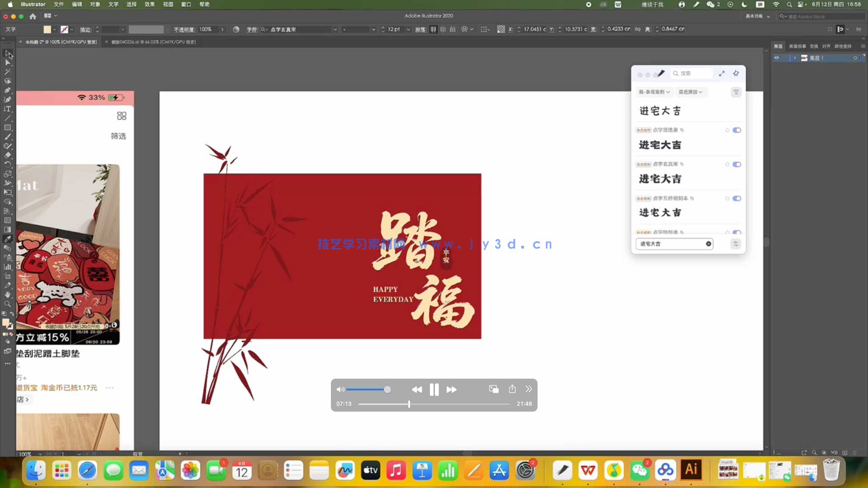Click the align-center paragraph icon in the control bar

[443, 29]
